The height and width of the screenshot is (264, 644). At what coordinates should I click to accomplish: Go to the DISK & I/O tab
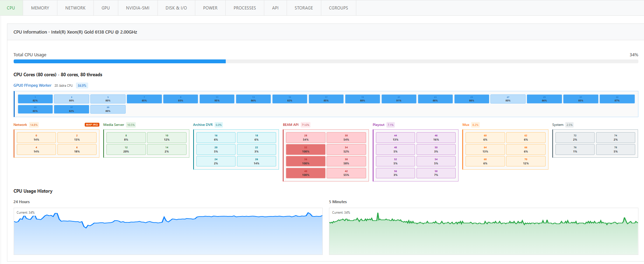pos(176,8)
